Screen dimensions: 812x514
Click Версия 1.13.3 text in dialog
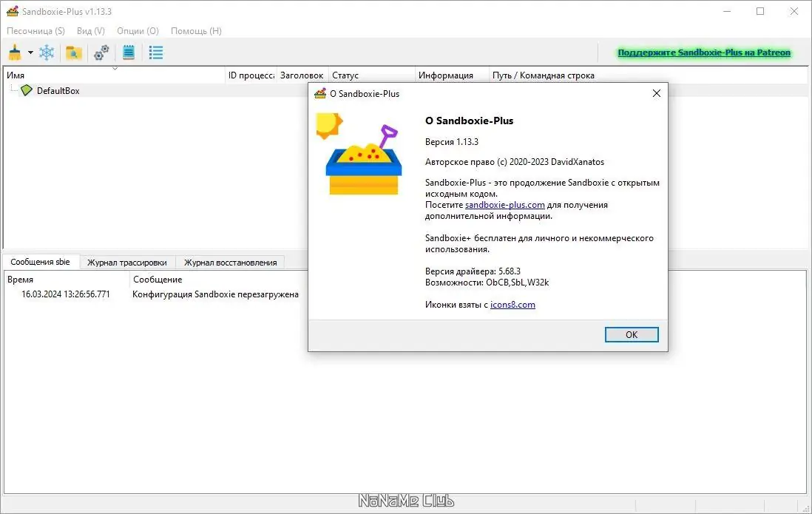click(x=452, y=142)
